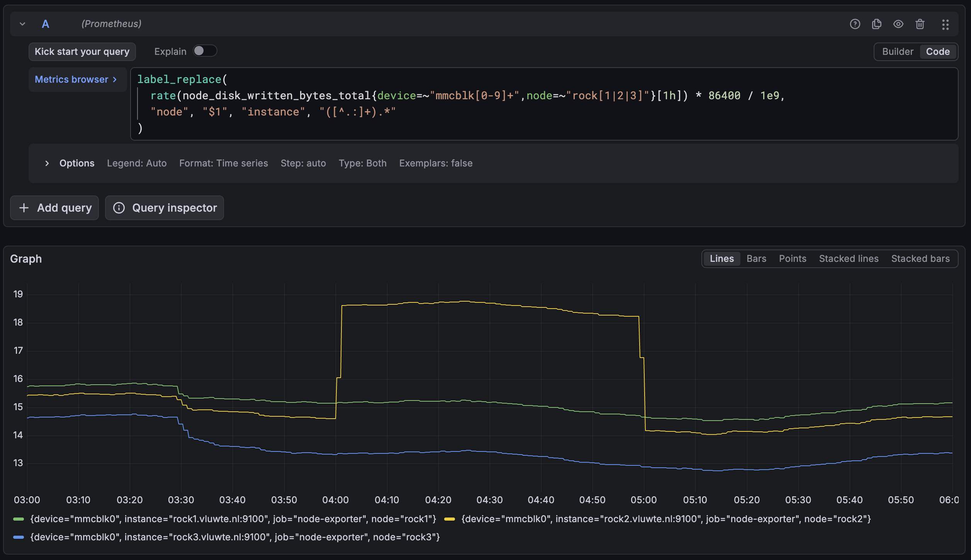Screen dimensions: 971x560
Task: Click Format: Time series option text
Action: (224, 163)
